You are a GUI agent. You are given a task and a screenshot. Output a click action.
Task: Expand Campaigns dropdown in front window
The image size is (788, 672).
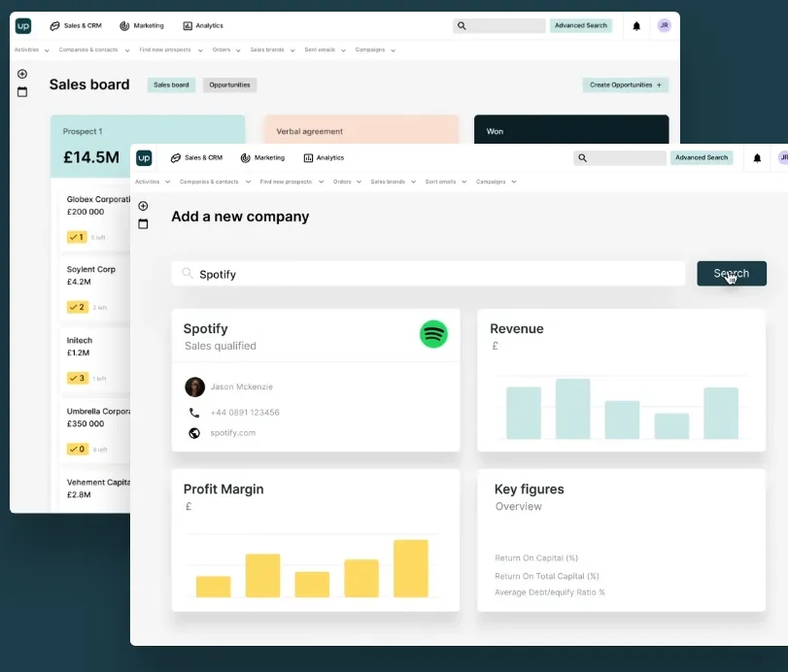[496, 182]
